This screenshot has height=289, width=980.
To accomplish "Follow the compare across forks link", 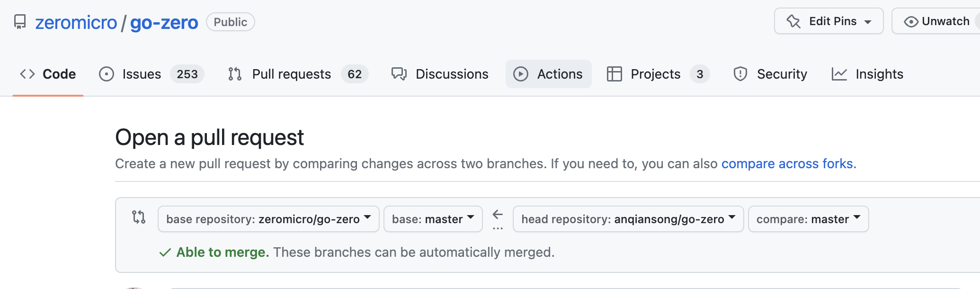I will click(787, 163).
